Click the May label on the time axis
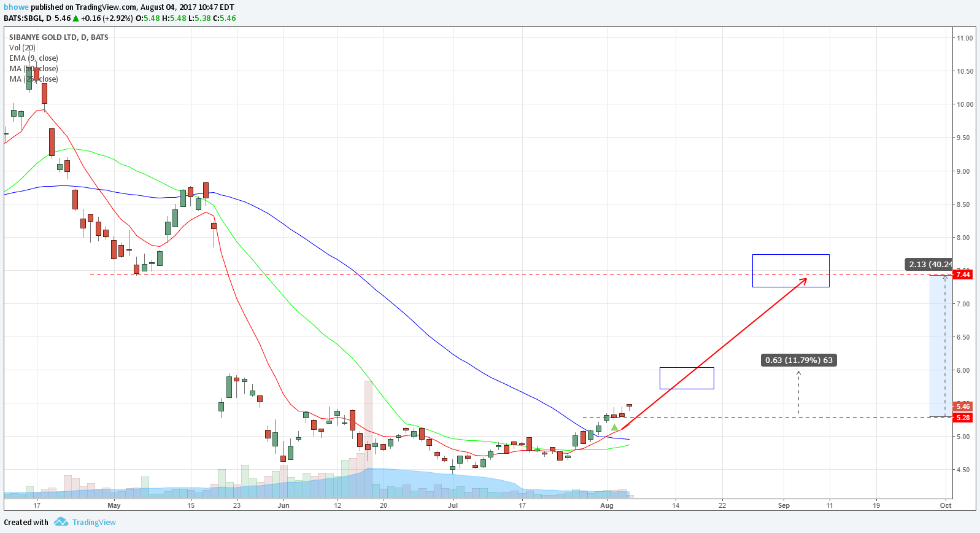 [x=114, y=505]
